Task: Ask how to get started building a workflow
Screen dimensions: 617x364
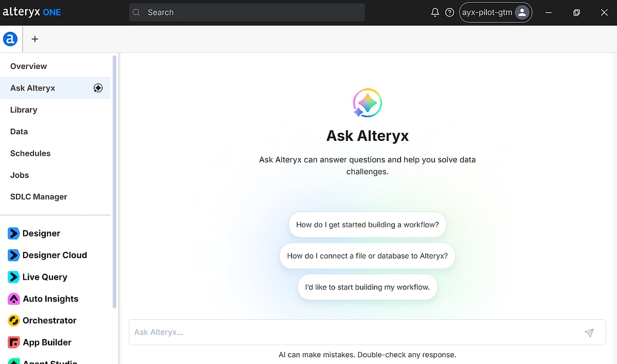Action: tap(368, 225)
